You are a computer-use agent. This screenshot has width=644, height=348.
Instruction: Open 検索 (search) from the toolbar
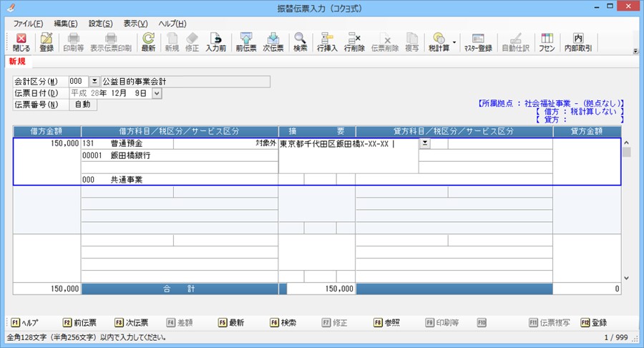click(x=300, y=42)
